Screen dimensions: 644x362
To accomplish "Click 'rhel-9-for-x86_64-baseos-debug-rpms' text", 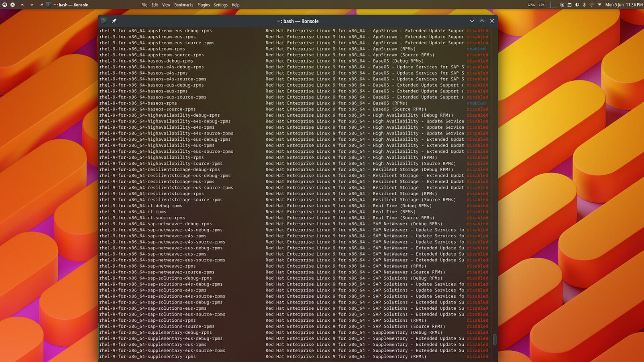I will pos(146,61).
